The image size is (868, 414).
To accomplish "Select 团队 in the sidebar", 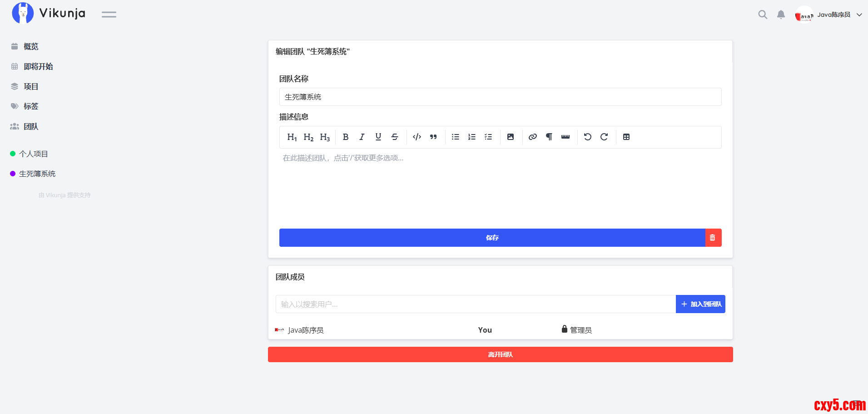I will (31, 126).
